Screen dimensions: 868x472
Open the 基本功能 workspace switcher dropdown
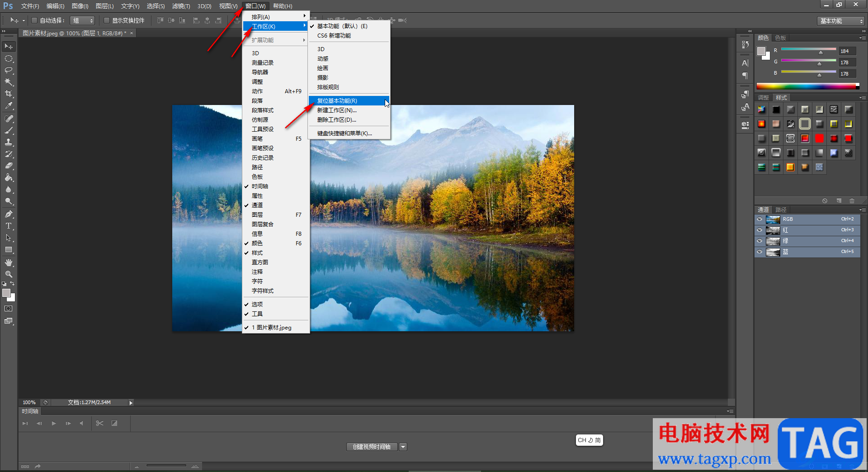(841, 21)
